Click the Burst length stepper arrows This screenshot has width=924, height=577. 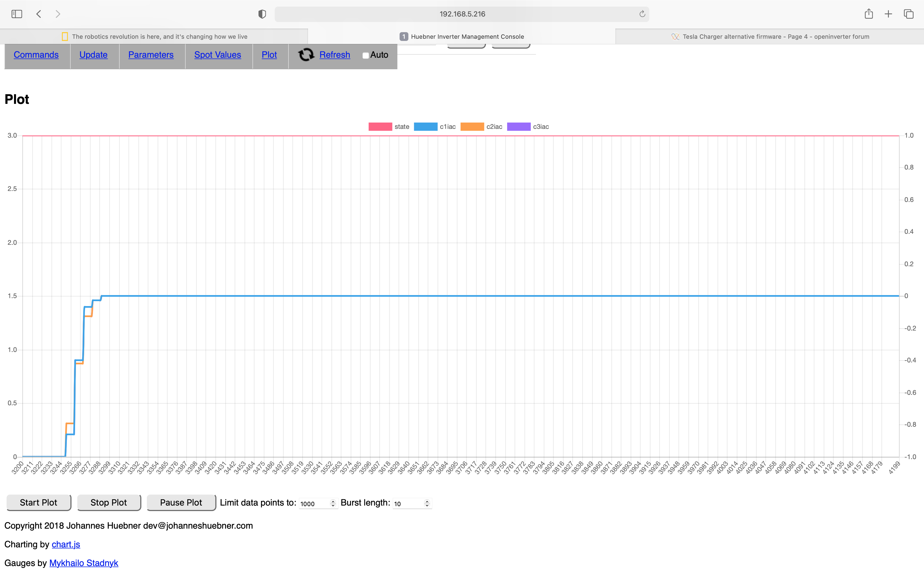[x=427, y=503]
